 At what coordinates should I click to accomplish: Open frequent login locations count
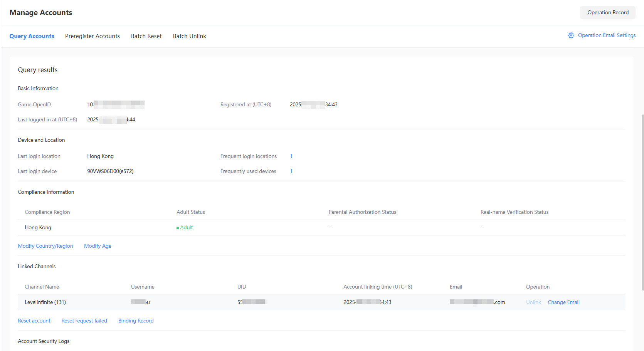[x=291, y=156]
